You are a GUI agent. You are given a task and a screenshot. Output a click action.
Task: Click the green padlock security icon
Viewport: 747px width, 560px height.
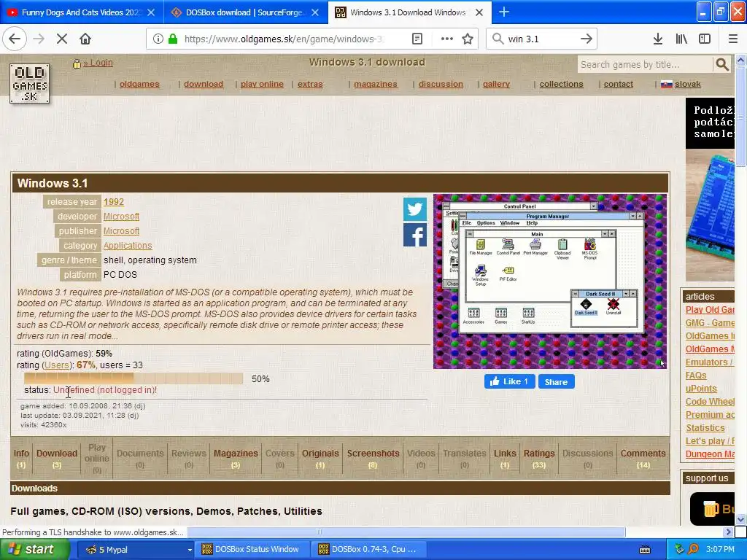172,39
